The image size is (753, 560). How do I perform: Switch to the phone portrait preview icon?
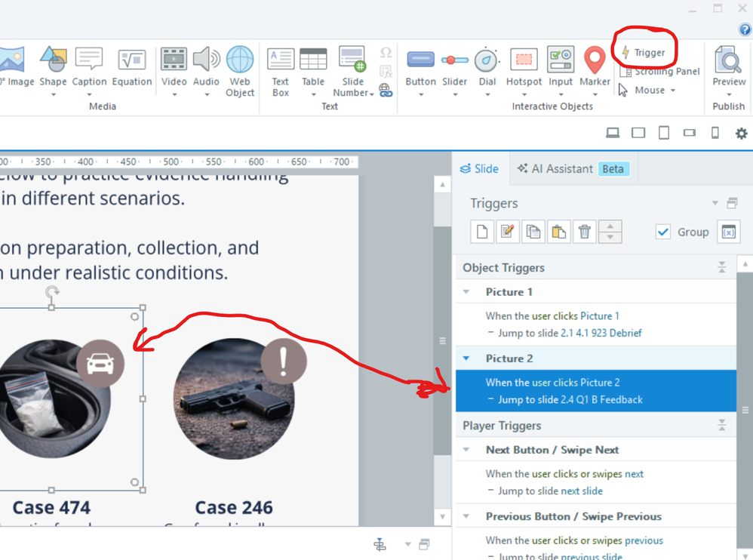click(x=715, y=134)
